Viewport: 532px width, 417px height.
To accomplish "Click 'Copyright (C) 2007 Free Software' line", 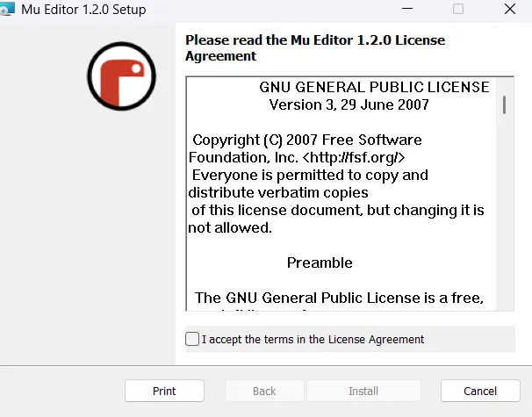I will (307, 140).
